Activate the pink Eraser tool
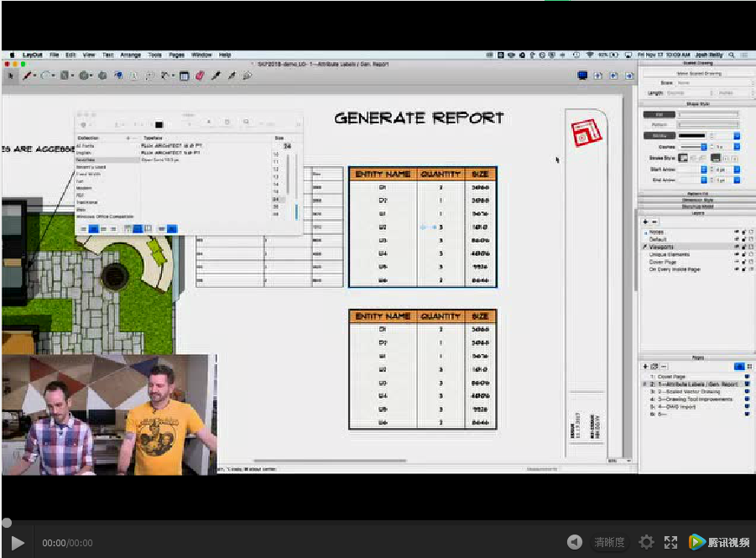Image resolution: width=756 pixels, height=558 pixels. 200,76
